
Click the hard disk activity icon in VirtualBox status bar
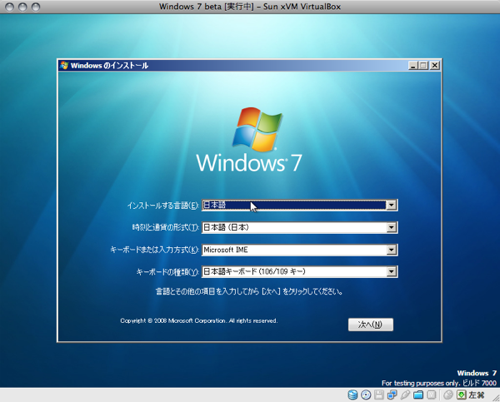(x=353, y=395)
